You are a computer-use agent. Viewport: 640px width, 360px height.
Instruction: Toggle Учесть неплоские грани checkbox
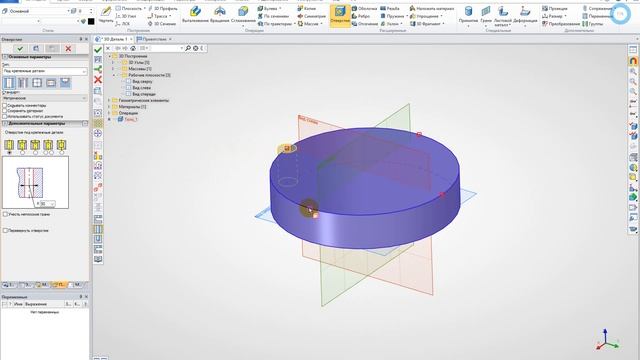click(5, 214)
